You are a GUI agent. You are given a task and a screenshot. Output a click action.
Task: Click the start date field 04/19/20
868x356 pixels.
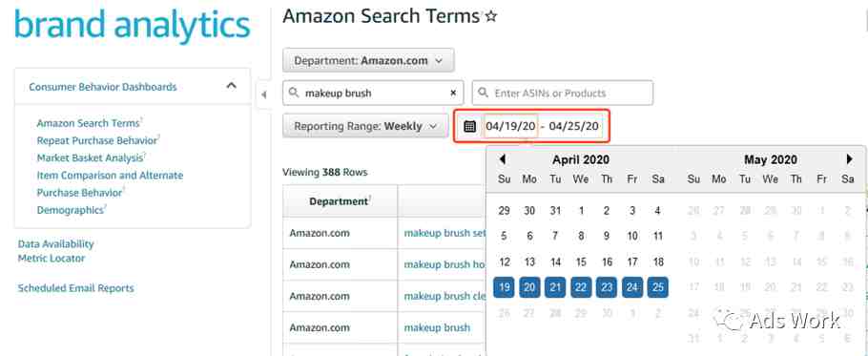pos(510,126)
